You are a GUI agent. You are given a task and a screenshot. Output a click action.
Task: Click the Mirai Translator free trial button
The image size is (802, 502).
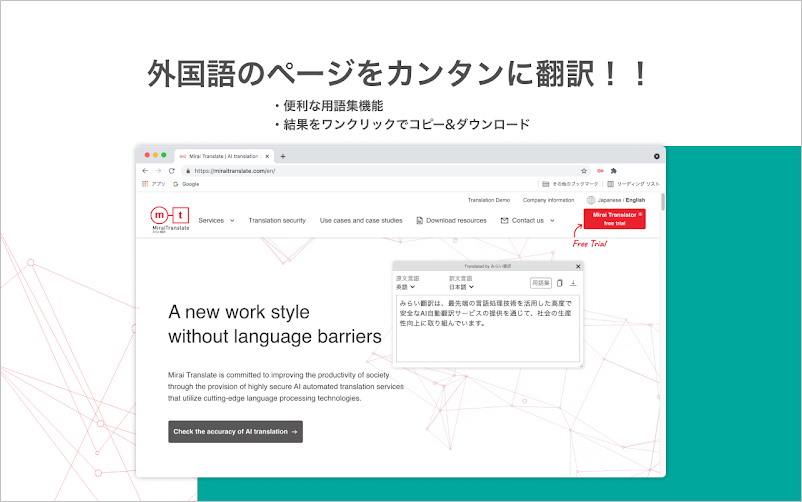pos(614,219)
